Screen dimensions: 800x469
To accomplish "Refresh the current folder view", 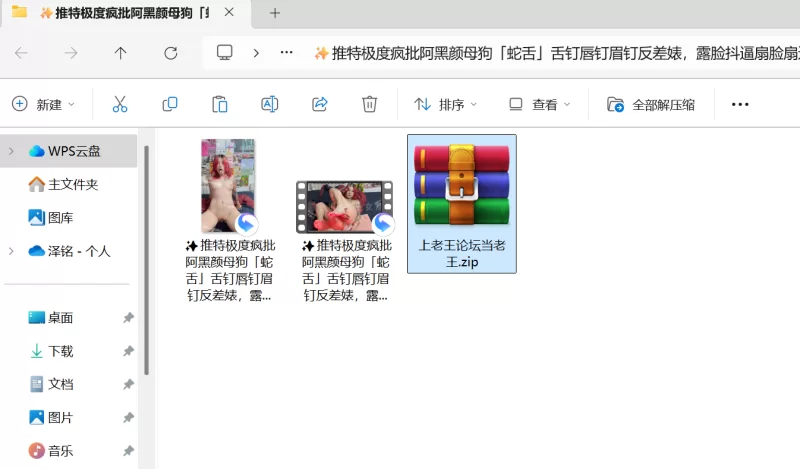I will [x=170, y=53].
